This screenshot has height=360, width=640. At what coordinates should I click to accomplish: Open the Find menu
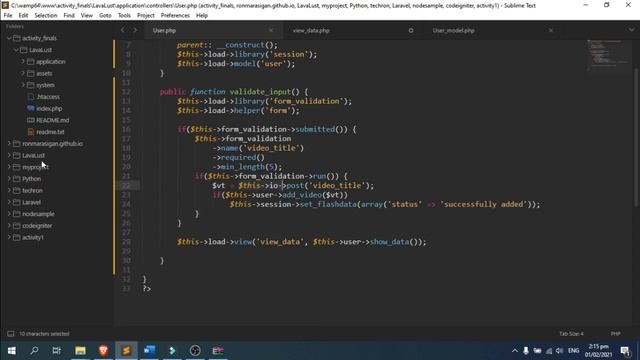coord(69,16)
